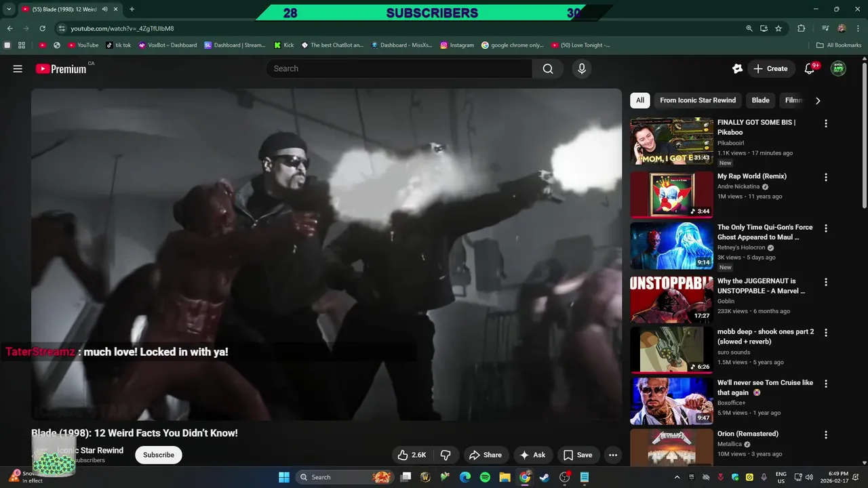Open a new browser tab
This screenshot has width=868, height=488.
coord(132,9)
